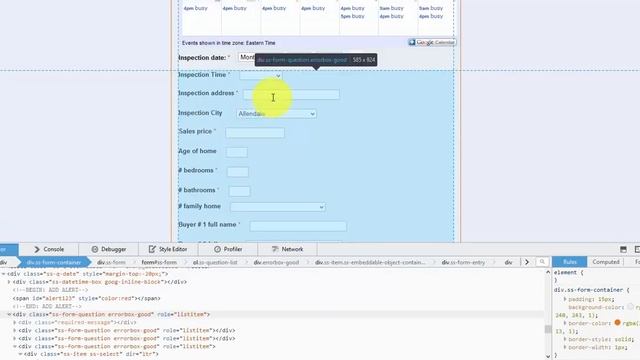
Task: Switch to the Rules panel tab
Action: tap(569, 262)
